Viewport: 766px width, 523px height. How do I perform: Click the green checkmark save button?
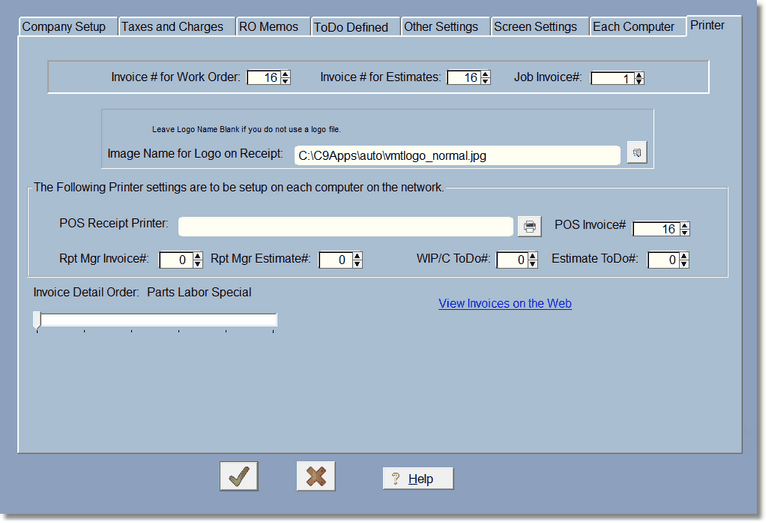pyautogui.click(x=239, y=476)
